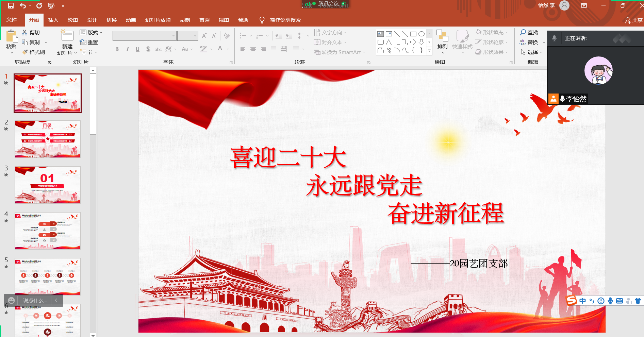
Task: Click the Tell Me search box (操作说明搜索)
Action: pyautogui.click(x=285, y=20)
